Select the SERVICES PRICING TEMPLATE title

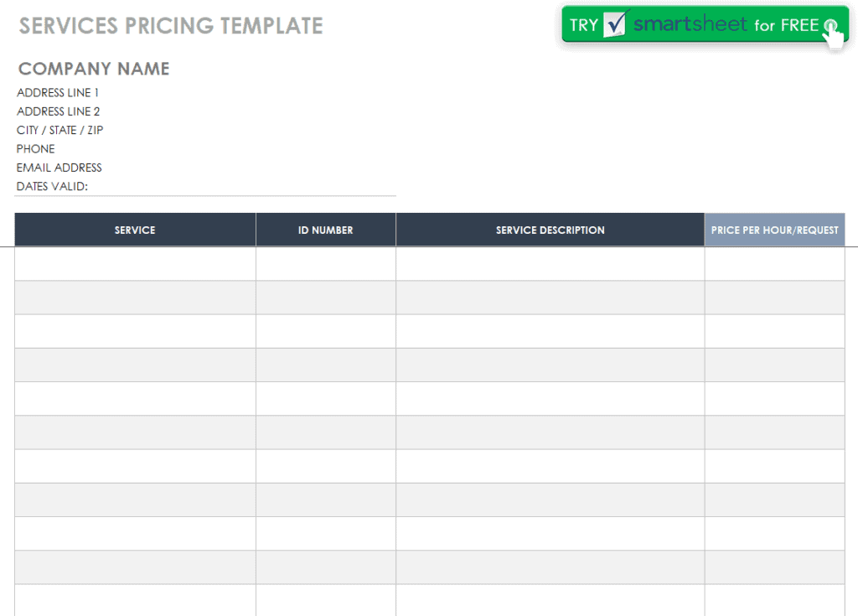click(171, 26)
